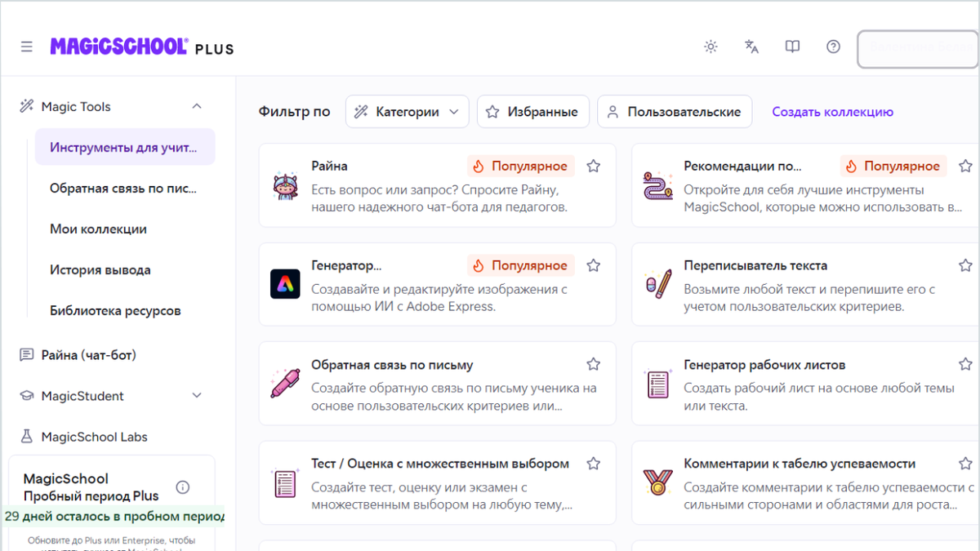Favorite Обратная связь по письму star

coord(594,364)
